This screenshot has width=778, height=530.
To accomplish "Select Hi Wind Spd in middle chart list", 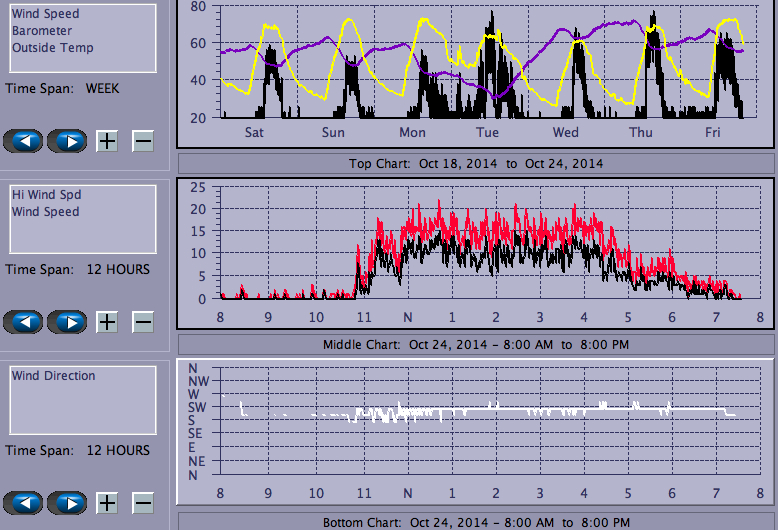I will coord(46,195).
